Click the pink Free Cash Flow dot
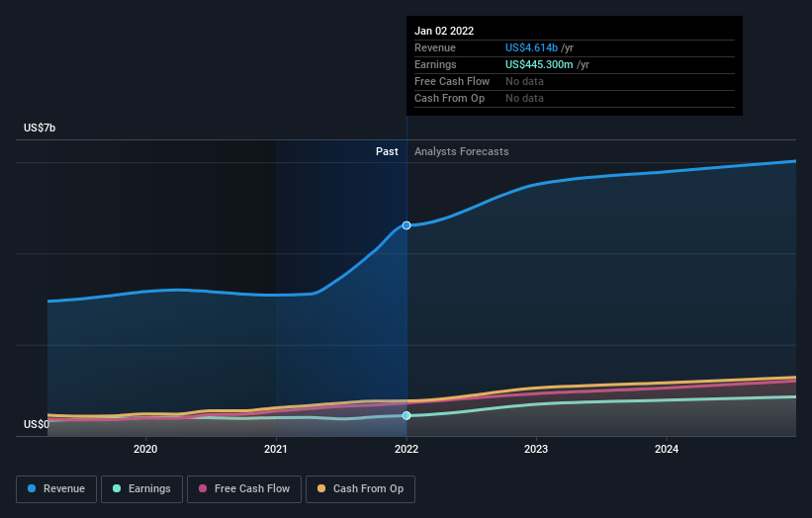812x518 pixels. click(203, 488)
